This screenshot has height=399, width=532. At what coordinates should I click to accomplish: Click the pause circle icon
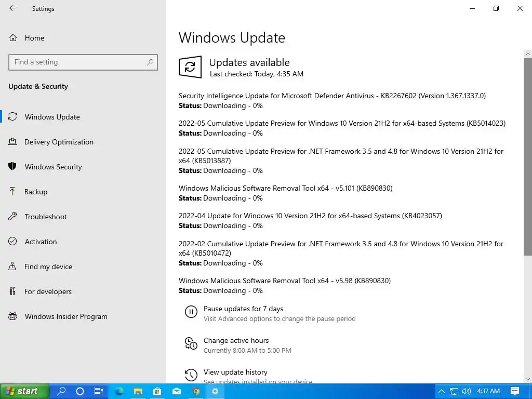click(x=191, y=312)
